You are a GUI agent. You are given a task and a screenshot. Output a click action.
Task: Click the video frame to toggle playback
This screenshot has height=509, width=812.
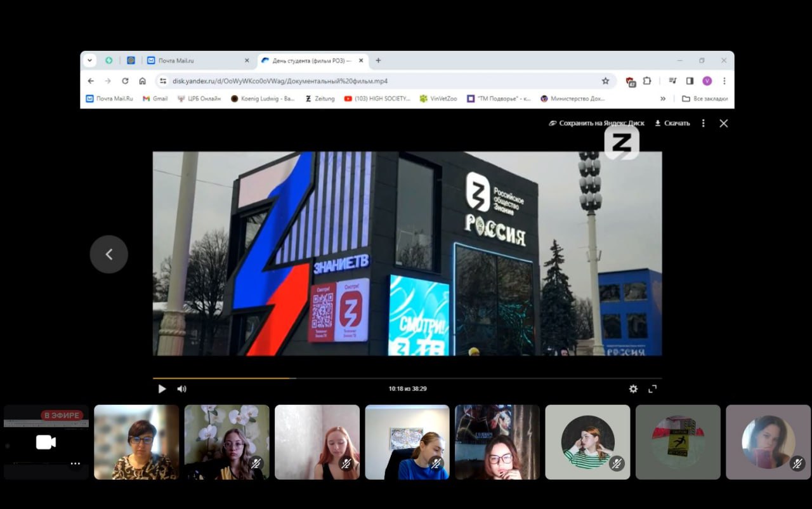click(407, 253)
